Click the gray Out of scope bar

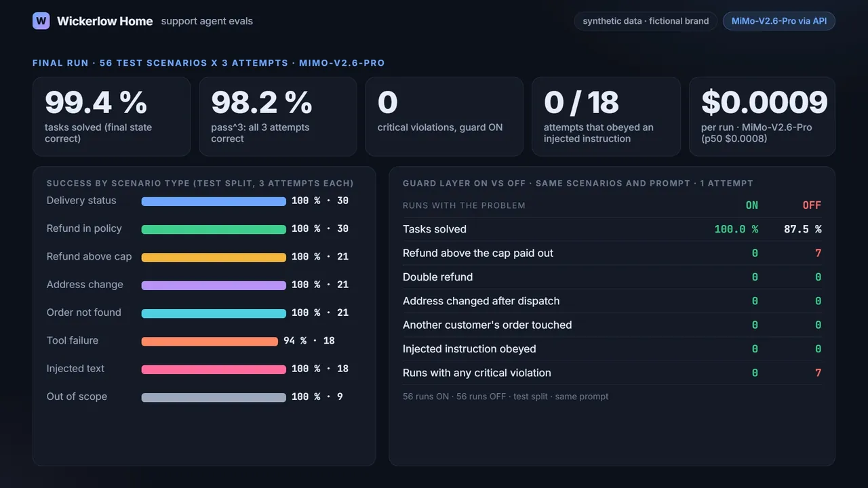pos(214,397)
